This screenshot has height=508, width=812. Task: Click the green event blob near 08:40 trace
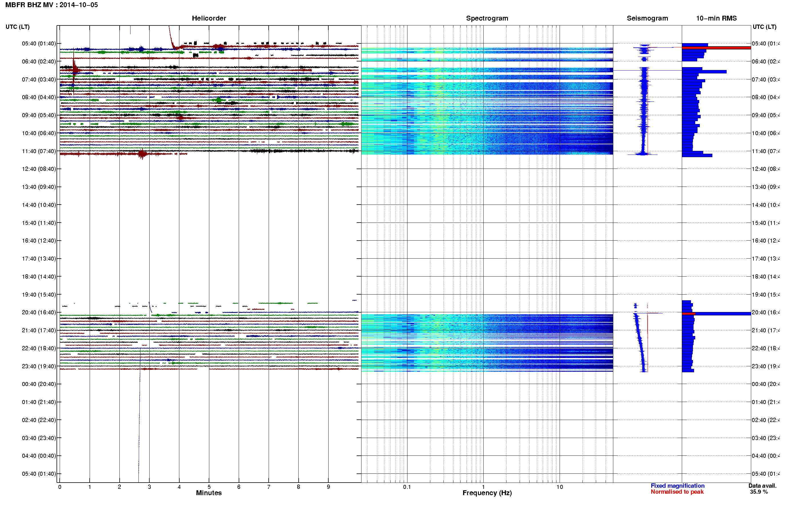click(x=219, y=100)
